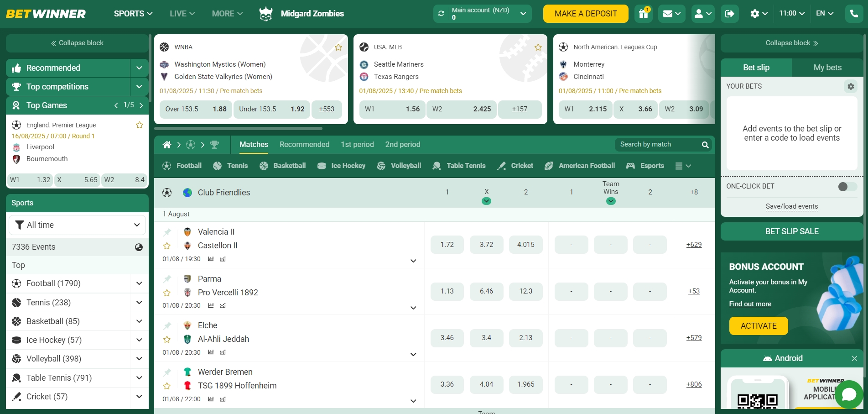The image size is (868, 414).
Task: Star the Parma vs Pro Vercelli match
Action: tap(167, 293)
